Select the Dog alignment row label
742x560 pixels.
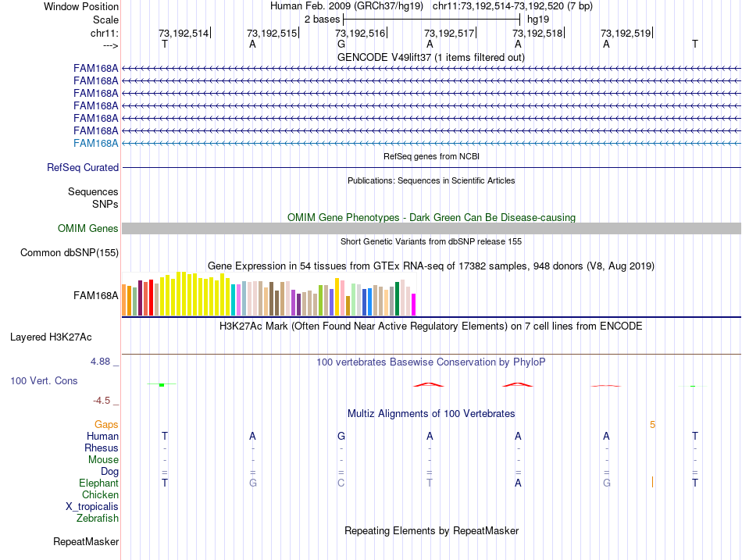coord(109,472)
